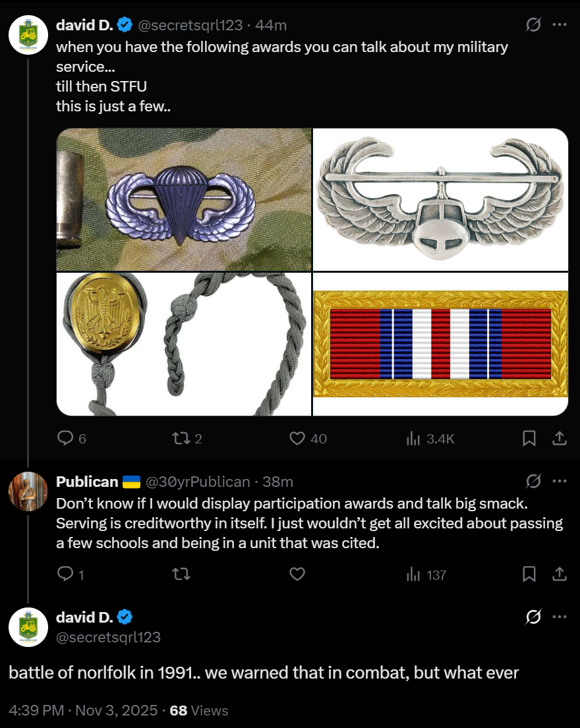Screen dimensions: 580x728
Task: Share the awards tweet
Action: [x=560, y=438]
